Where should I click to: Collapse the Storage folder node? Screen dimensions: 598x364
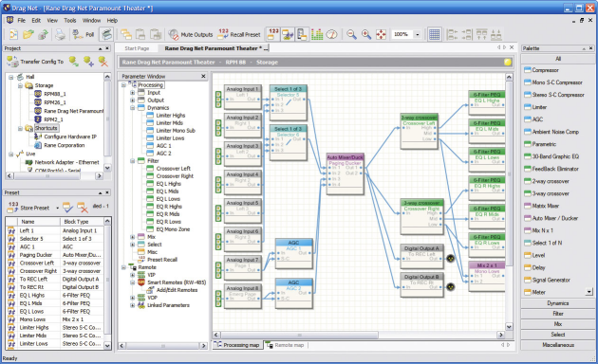(x=20, y=85)
